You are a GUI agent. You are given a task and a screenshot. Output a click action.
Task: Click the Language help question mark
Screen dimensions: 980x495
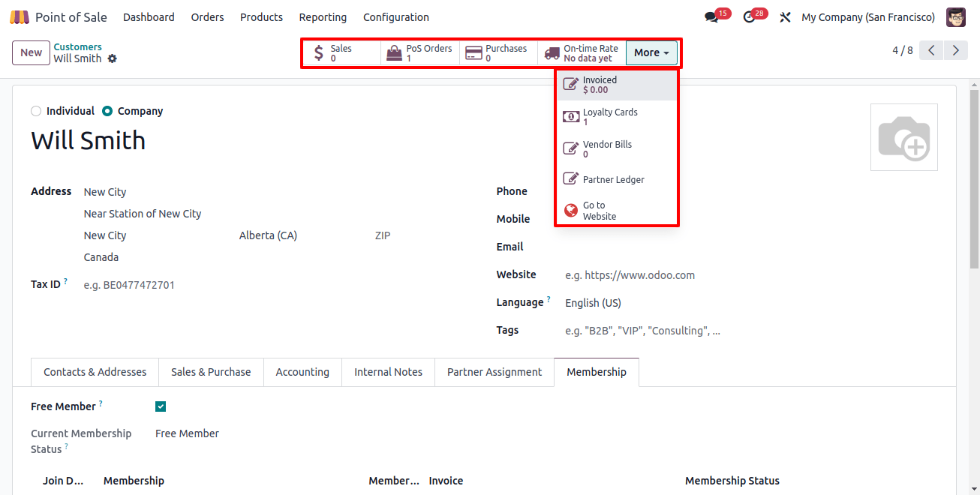[x=549, y=300]
